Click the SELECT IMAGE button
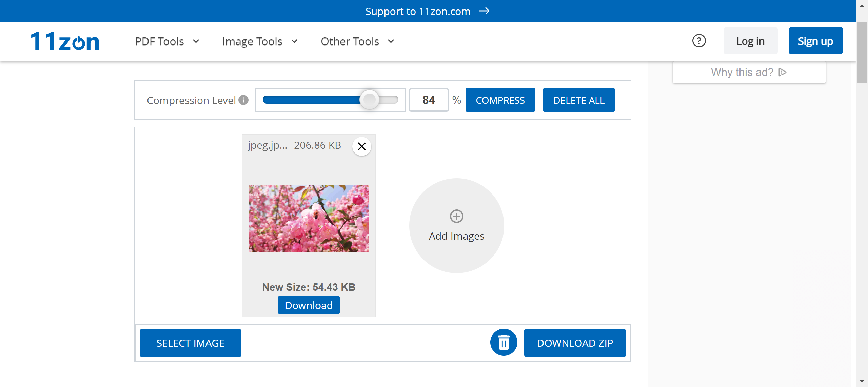Image resolution: width=868 pixels, height=387 pixels. 190,343
